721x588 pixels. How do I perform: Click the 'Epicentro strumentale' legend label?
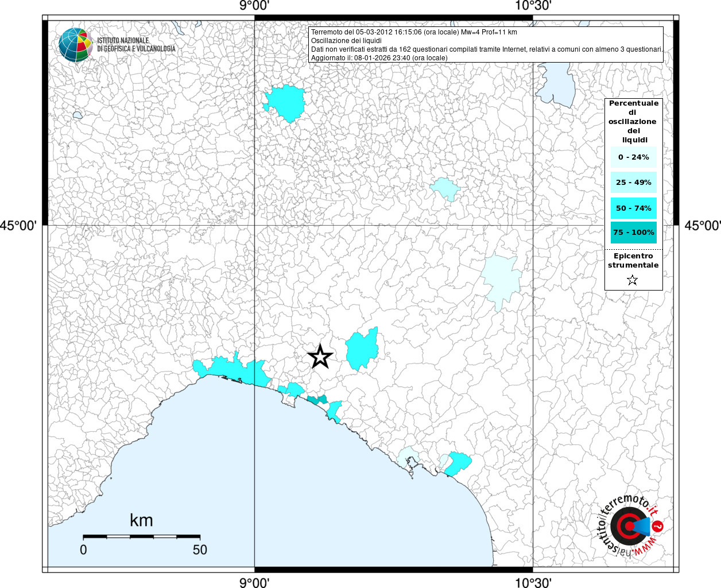633,260
